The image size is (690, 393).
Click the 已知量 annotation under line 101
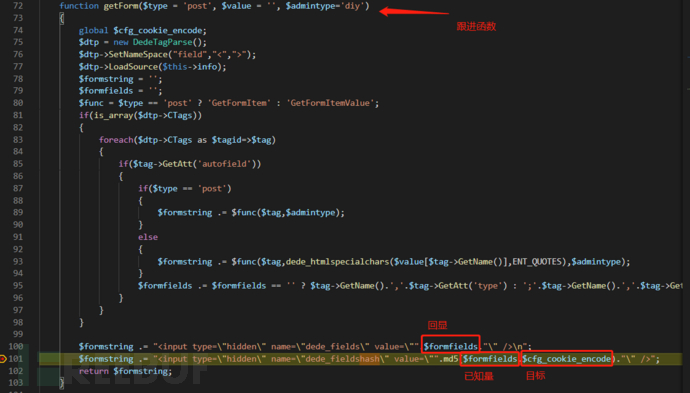(479, 376)
